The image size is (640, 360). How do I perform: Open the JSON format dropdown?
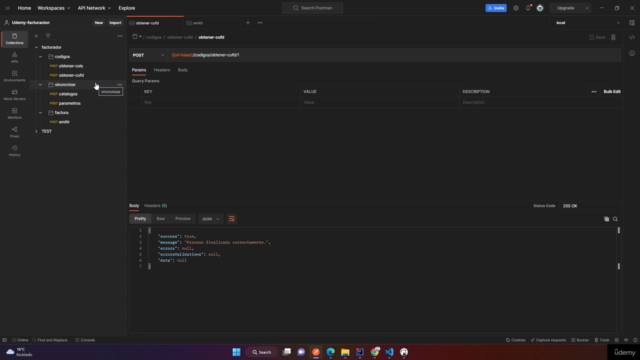coord(211,219)
